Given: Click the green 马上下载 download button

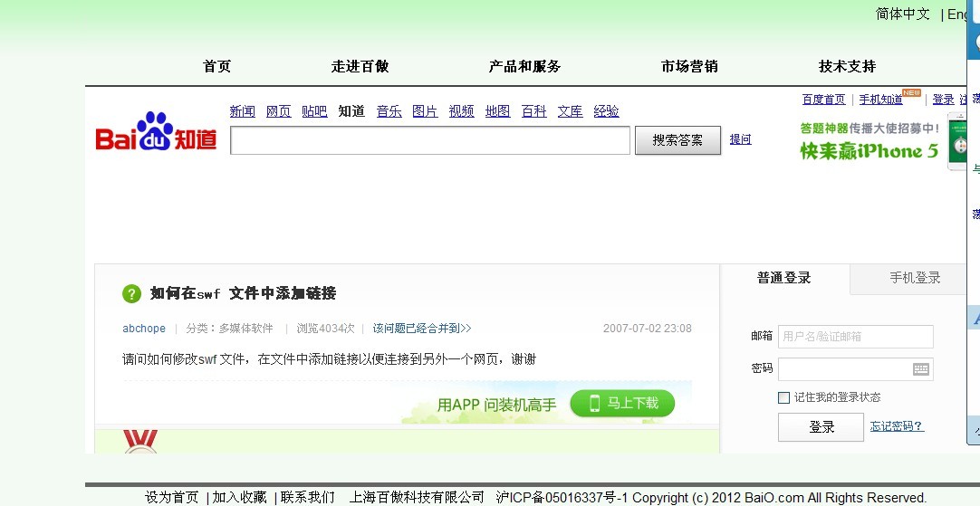Looking at the screenshot, I should point(622,404).
